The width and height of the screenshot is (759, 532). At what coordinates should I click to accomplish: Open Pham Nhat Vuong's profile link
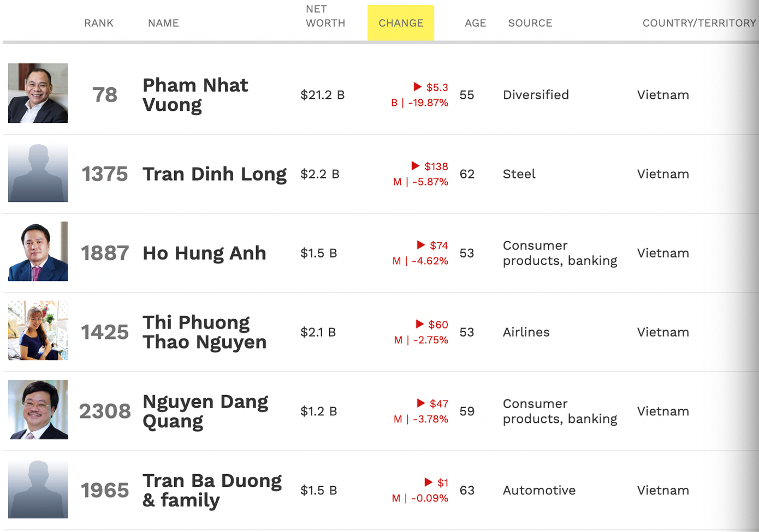tap(195, 94)
